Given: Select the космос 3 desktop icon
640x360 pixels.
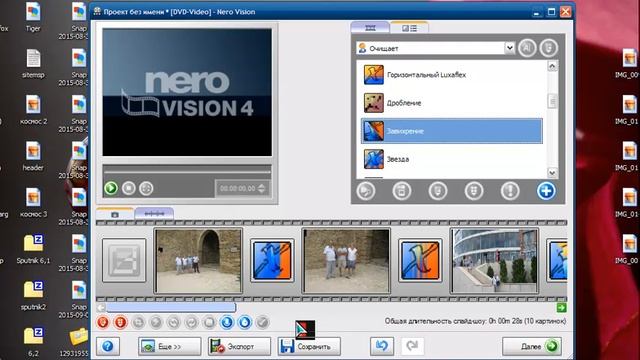Looking at the screenshot, I should pos(33,202).
